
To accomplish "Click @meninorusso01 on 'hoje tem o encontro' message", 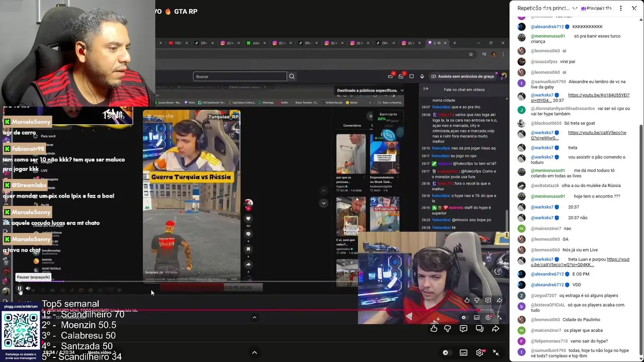I will tap(548, 196).
